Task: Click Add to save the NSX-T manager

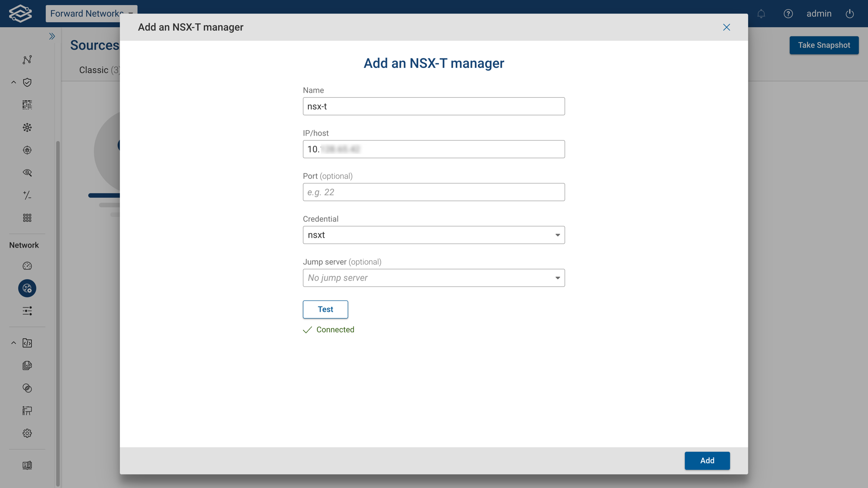Action: point(707,460)
